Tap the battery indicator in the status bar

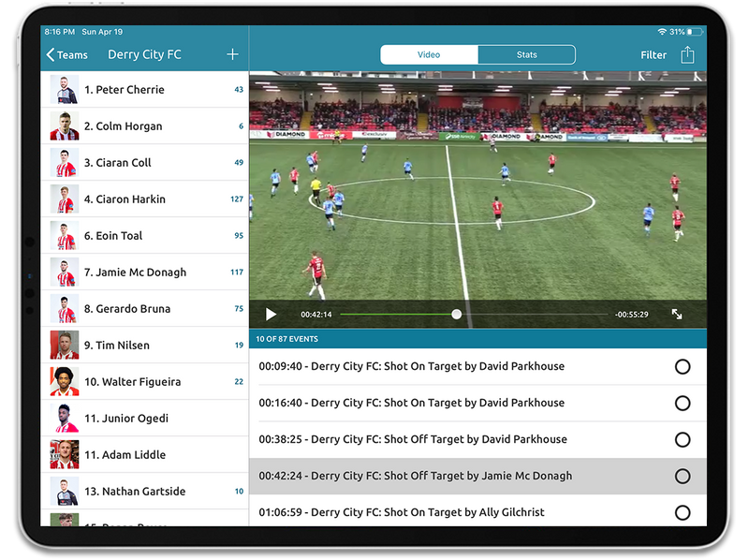click(693, 28)
